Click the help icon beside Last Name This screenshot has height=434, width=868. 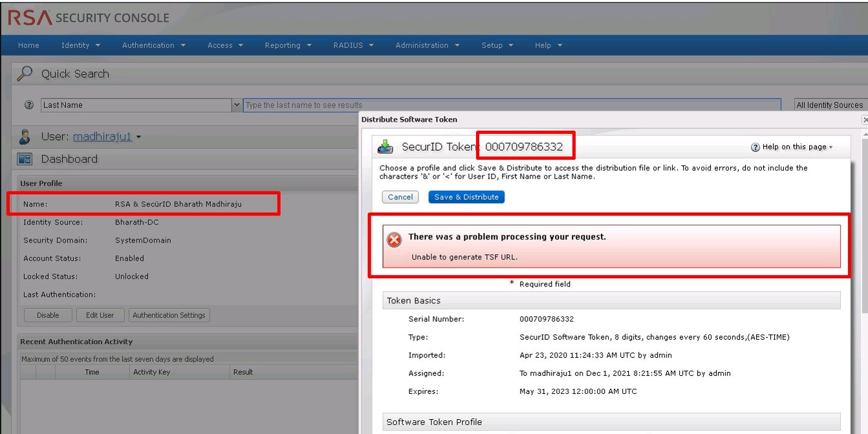point(29,105)
